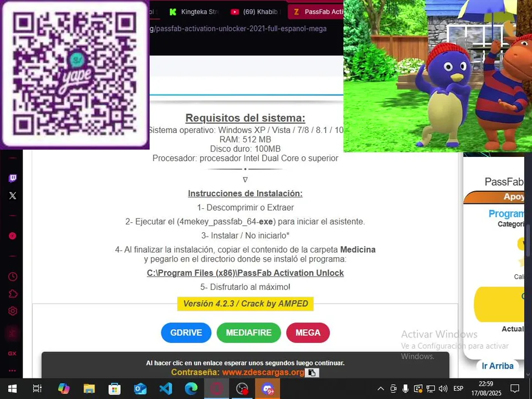Click the PassFab title in right panel

[x=504, y=182]
